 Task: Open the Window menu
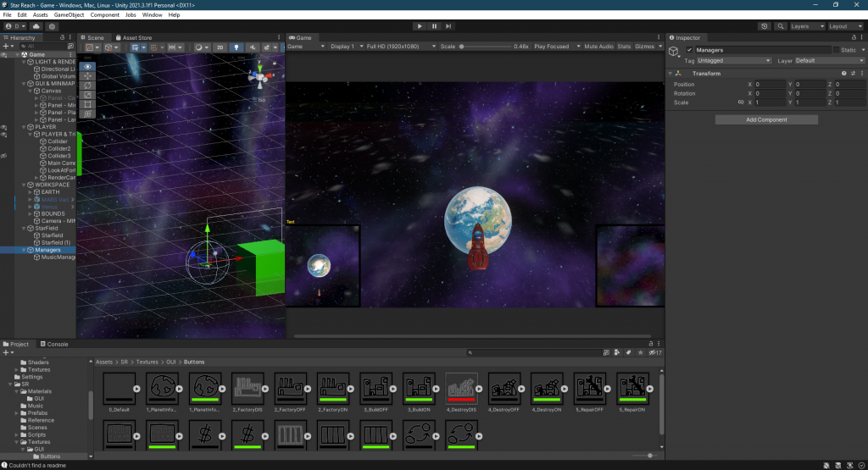(152, 15)
